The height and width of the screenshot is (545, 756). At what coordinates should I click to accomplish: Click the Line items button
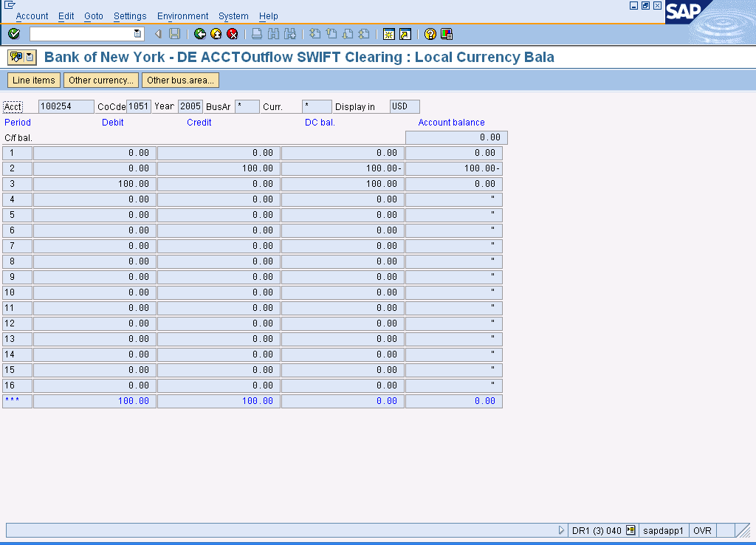tap(34, 80)
